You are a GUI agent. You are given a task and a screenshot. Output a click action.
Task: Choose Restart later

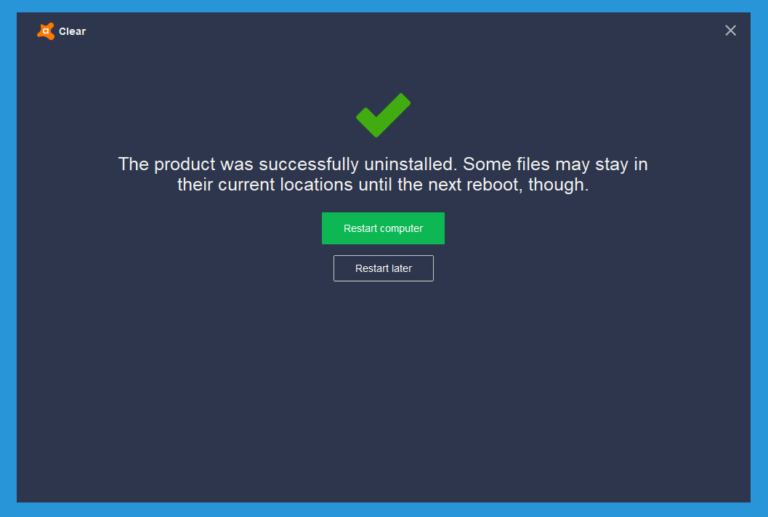[x=383, y=268]
